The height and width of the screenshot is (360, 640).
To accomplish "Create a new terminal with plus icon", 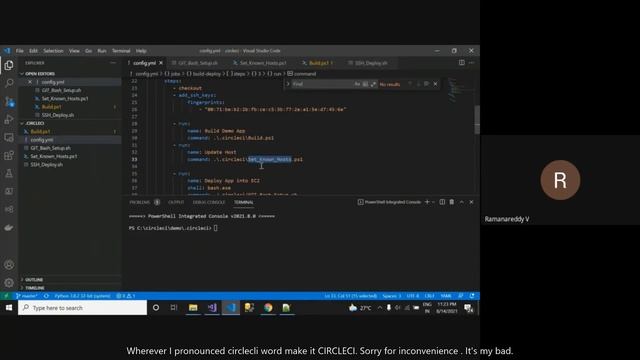I will 427,202.
